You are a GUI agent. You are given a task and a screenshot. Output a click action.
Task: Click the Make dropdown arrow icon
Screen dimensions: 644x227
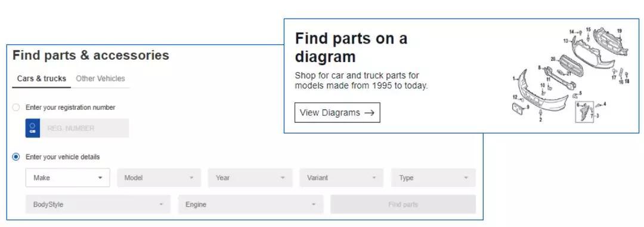100,177
